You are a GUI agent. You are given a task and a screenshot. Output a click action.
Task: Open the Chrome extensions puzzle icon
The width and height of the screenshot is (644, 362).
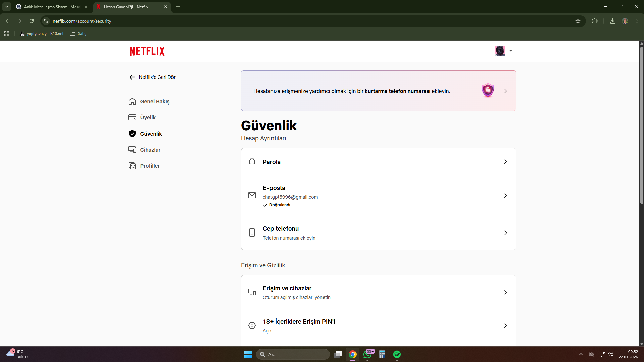click(595, 21)
